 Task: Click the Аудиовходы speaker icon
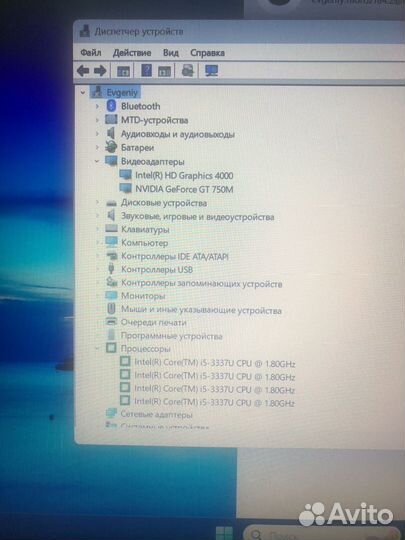(111, 133)
